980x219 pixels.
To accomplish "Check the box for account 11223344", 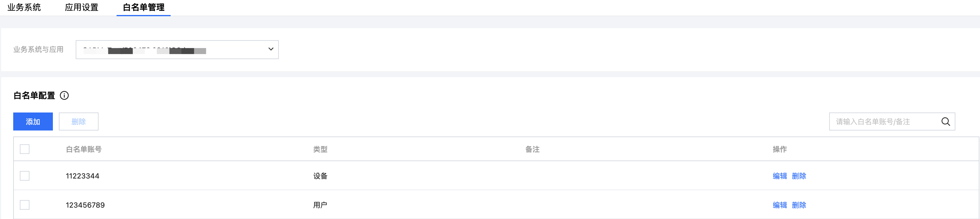I will pos(25,176).
